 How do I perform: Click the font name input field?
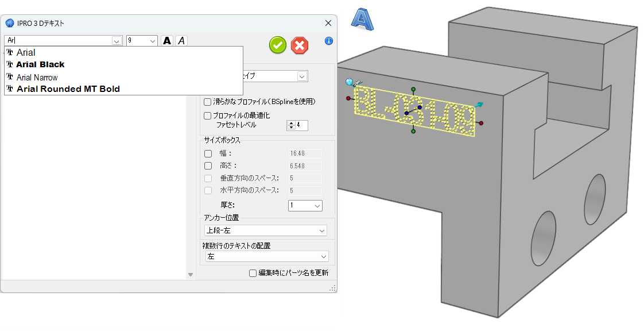click(59, 41)
